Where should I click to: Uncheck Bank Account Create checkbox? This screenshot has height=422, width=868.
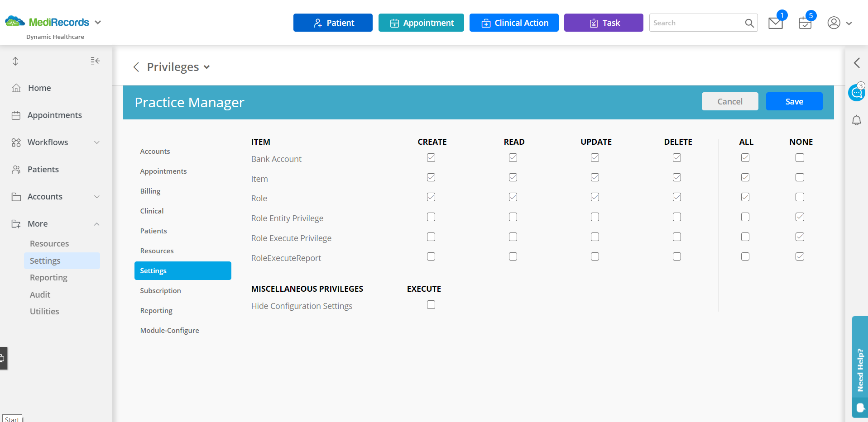click(431, 157)
